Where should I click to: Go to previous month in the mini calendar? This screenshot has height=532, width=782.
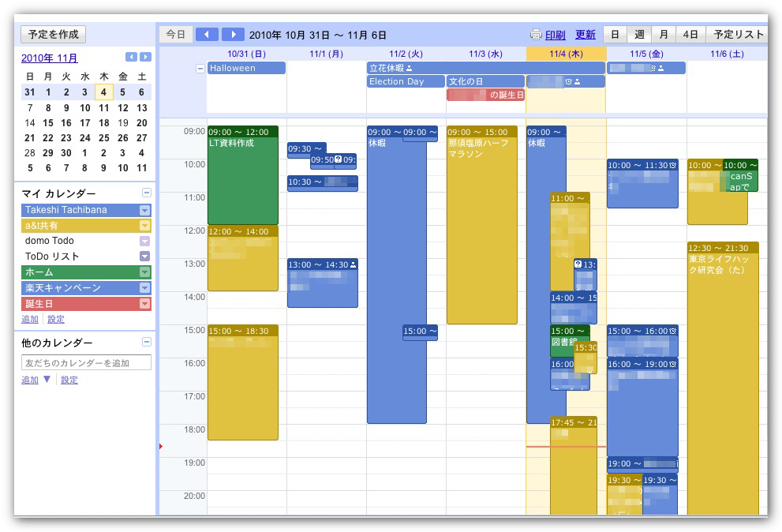(x=131, y=57)
